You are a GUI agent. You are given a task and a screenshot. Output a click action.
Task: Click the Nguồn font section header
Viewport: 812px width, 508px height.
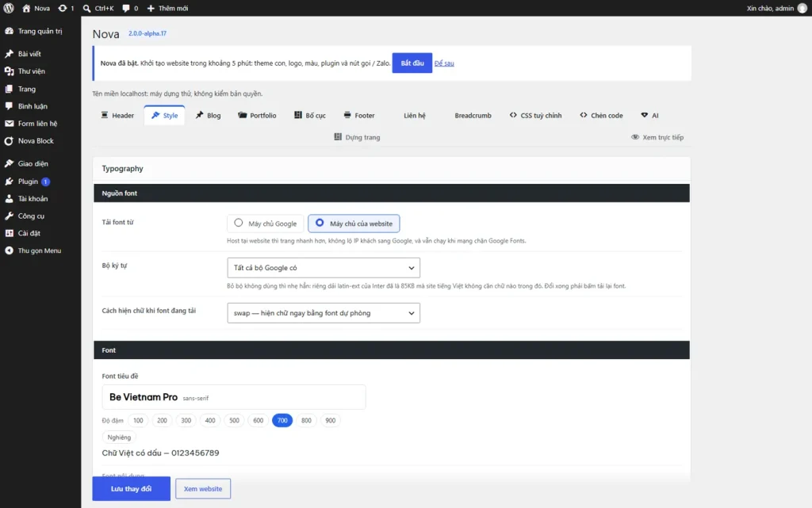[392, 193]
